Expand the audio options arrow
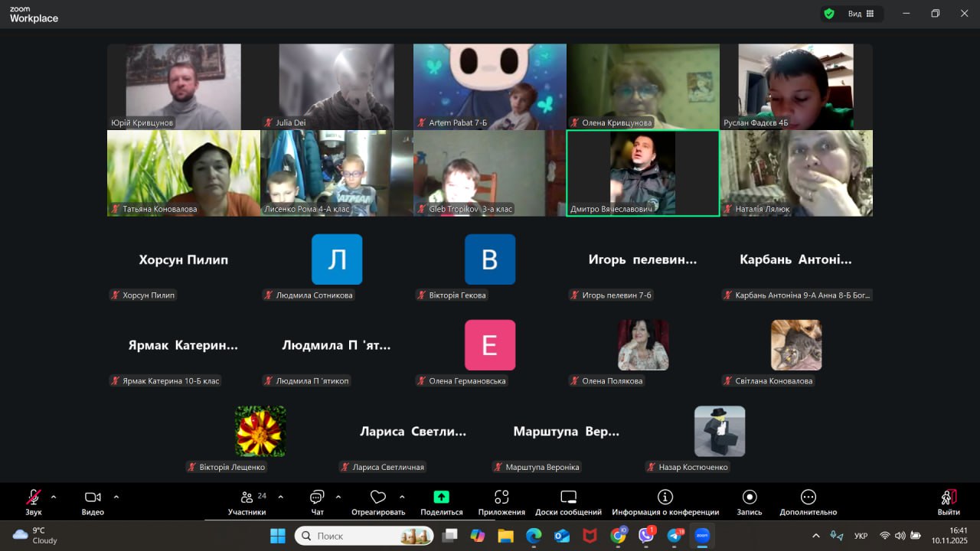The image size is (980, 551). pos(54,497)
